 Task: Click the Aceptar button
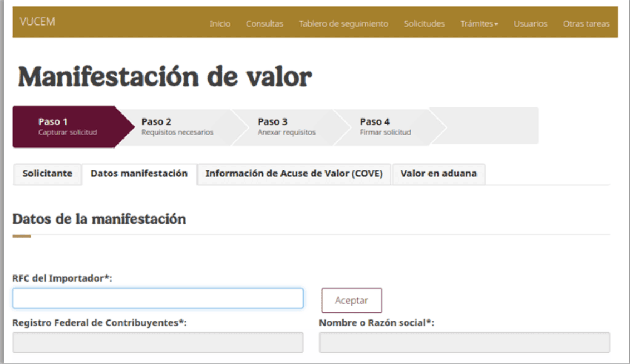coord(352,300)
